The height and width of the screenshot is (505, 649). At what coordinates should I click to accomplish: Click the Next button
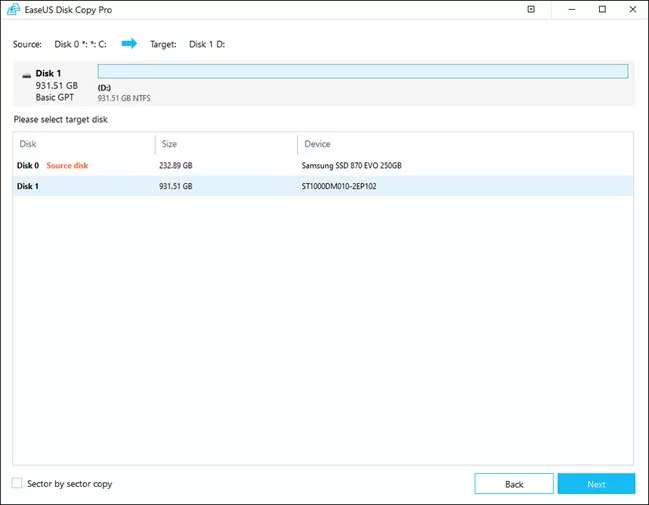point(596,484)
